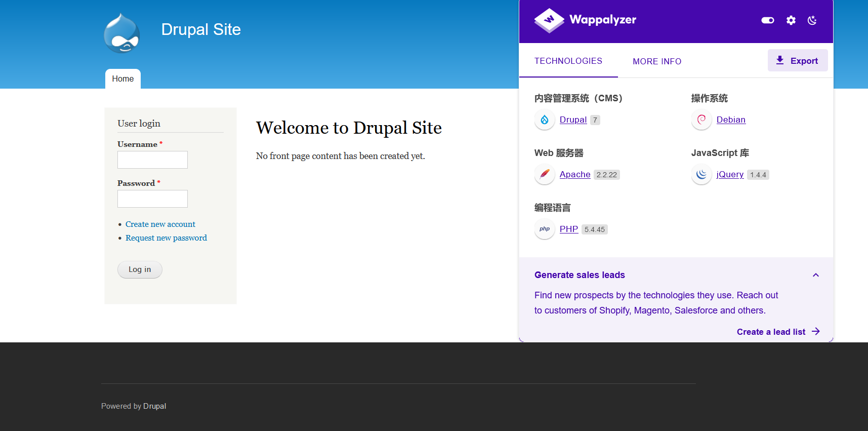Click the Welcome to Drupal Site heading
Viewport: 868px width, 431px height.
pyautogui.click(x=349, y=128)
